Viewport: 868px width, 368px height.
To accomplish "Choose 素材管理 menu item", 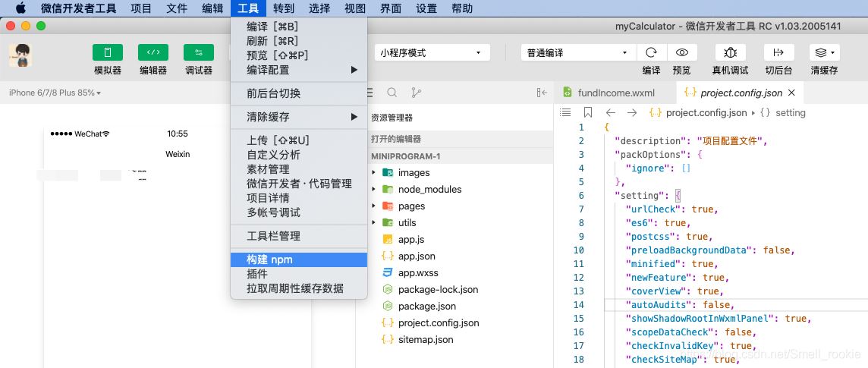I will [299, 169].
